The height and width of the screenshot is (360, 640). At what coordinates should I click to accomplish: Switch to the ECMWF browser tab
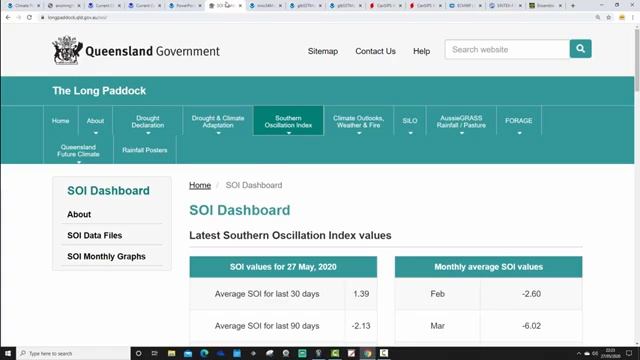click(x=465, y=6)
